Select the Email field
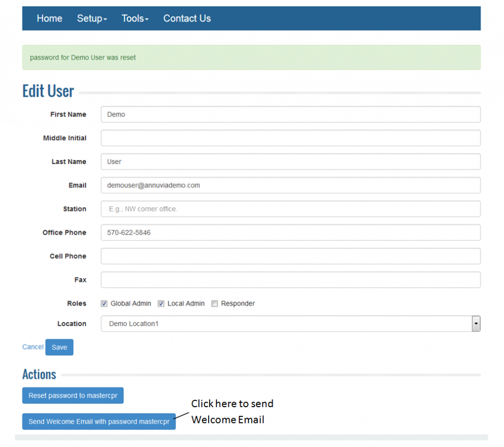Screen dimensions: 504x447 click(290, 185)
